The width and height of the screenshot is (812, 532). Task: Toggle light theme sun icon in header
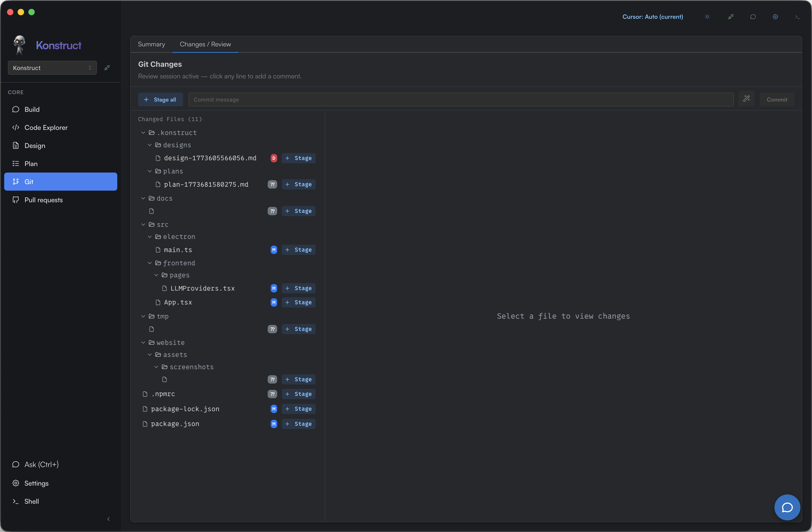pos(707,17)
